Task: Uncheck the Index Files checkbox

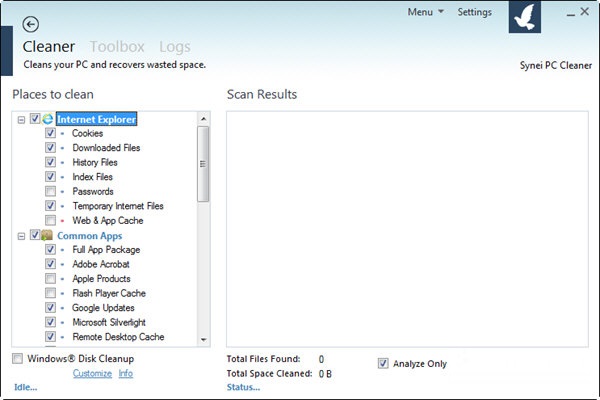Action: [x=50, y=177]
